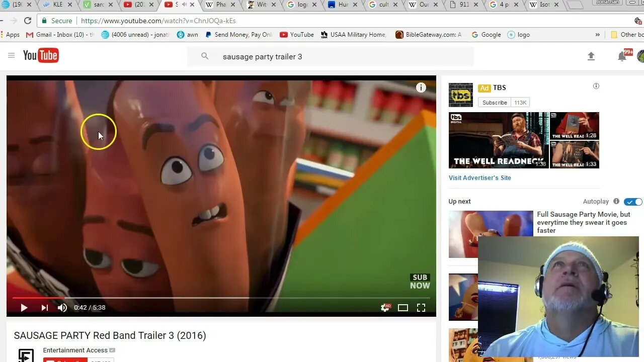Close the current YouTube tab
Screen dimensions: 644x362
coord(192,5)
